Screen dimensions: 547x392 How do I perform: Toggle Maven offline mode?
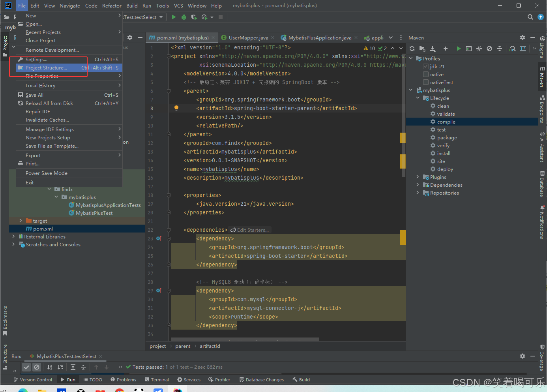click(479, 49)
